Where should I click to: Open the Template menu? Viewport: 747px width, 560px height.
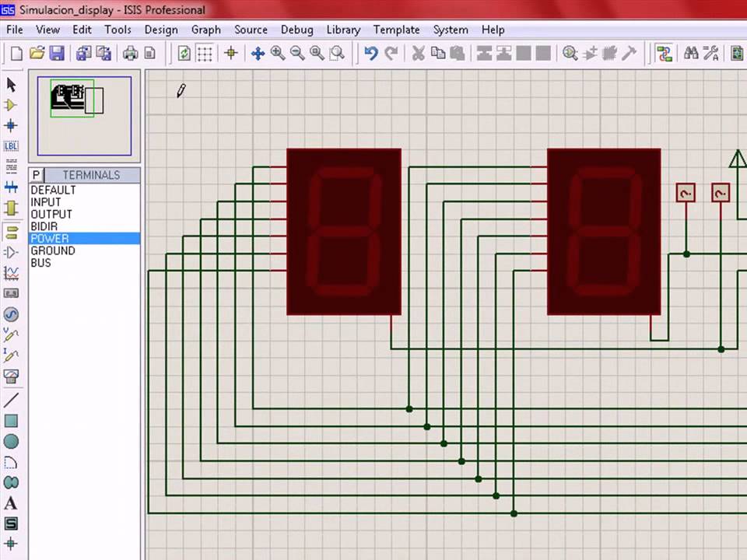pos(396,30)
